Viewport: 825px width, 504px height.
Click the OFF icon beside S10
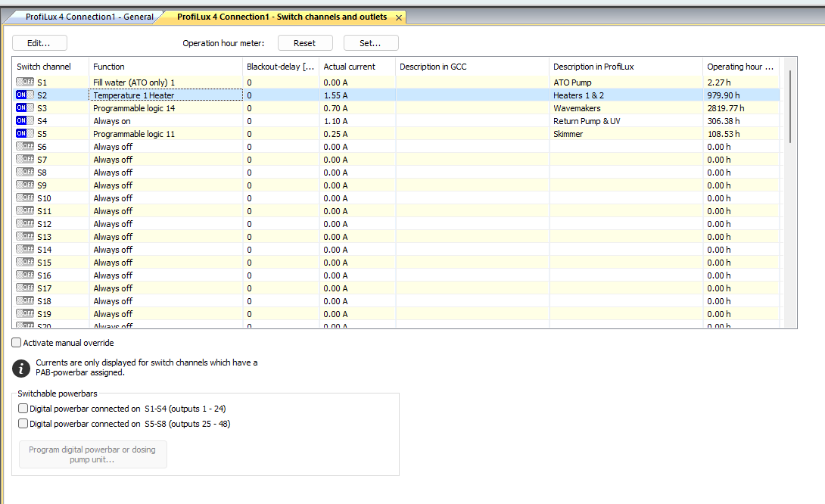pos(25,198)
